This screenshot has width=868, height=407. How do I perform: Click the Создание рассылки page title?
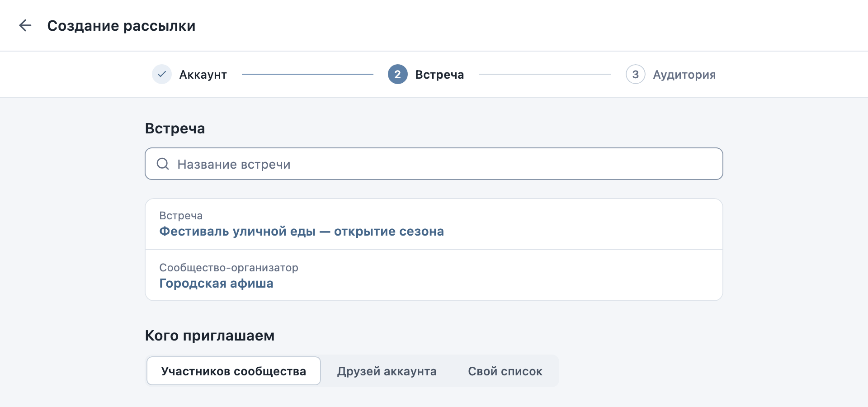coord(121,26)
